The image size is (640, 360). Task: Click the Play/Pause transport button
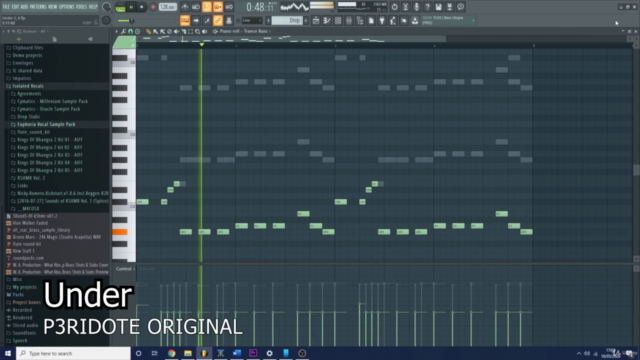pos(131,7)
